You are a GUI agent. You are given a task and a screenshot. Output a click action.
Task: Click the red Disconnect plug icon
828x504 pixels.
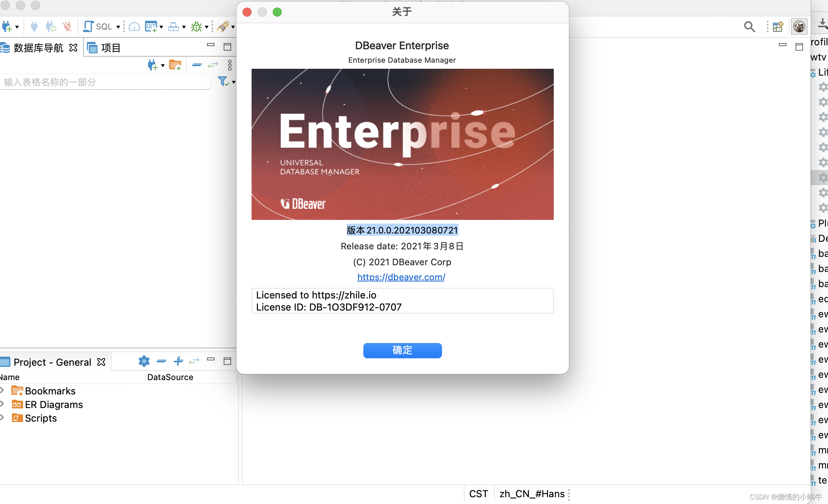67,26
